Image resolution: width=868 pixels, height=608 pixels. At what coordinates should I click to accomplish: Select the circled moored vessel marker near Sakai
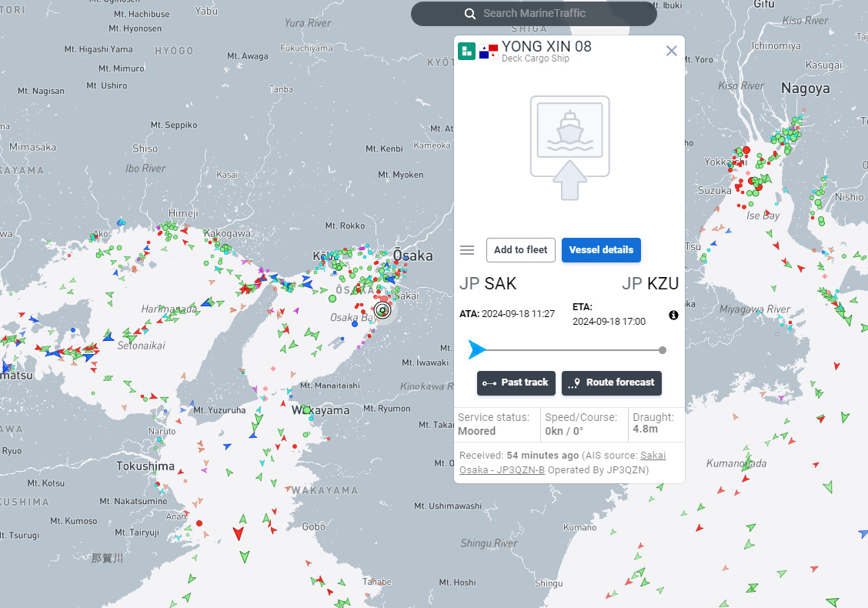click(382, 310)
